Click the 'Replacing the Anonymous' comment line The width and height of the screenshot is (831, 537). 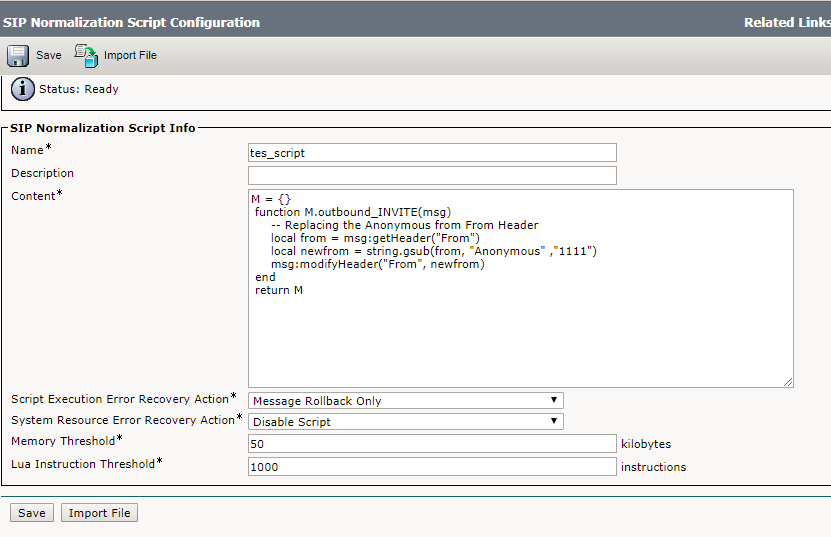tap(404, 225)
